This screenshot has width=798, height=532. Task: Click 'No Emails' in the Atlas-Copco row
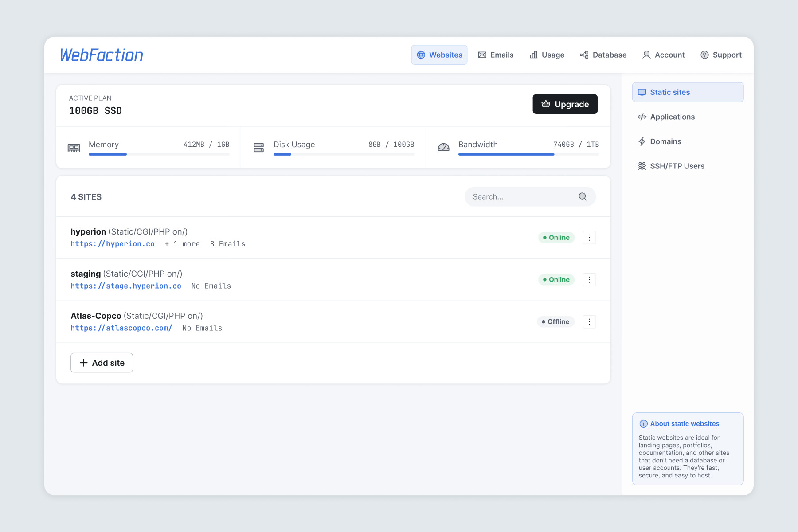202,328
